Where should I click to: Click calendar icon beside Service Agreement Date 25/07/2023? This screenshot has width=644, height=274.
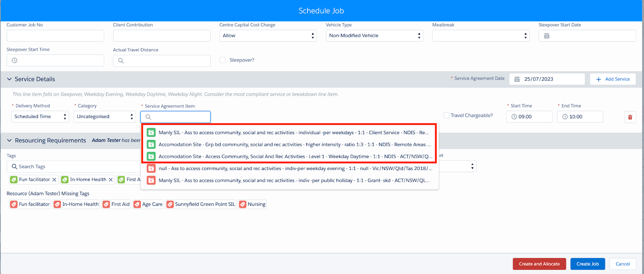517,79
